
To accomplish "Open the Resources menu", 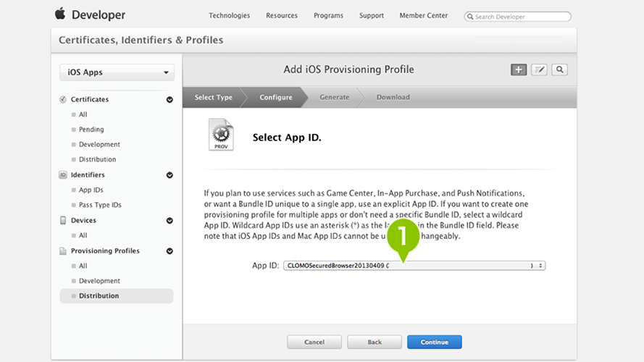I will [x=282, y=16].
